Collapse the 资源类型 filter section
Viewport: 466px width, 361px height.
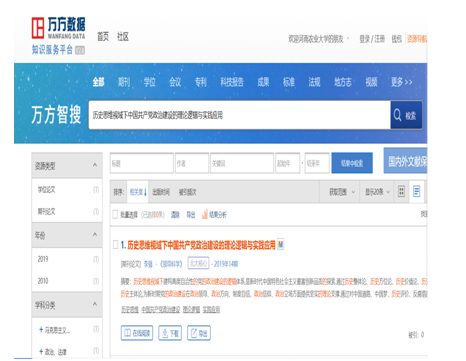tap(95, 165)
